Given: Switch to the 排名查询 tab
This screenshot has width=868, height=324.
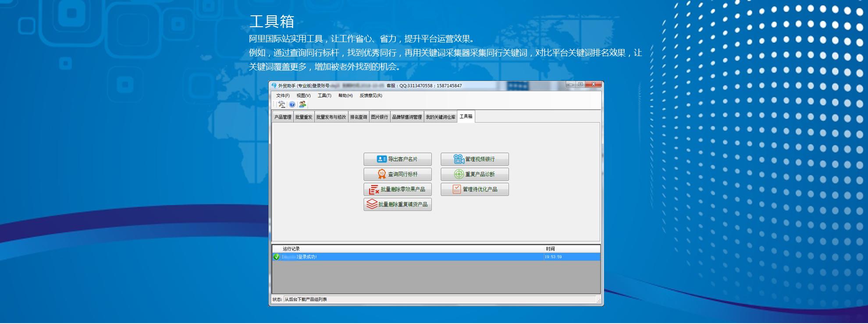Looking at the screenshot, I should [x=359, y=117].
